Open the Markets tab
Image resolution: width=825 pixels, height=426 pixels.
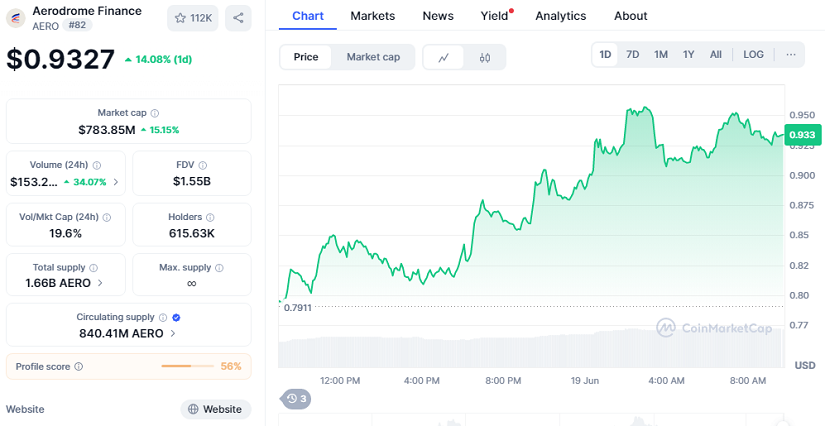(373, 16)
